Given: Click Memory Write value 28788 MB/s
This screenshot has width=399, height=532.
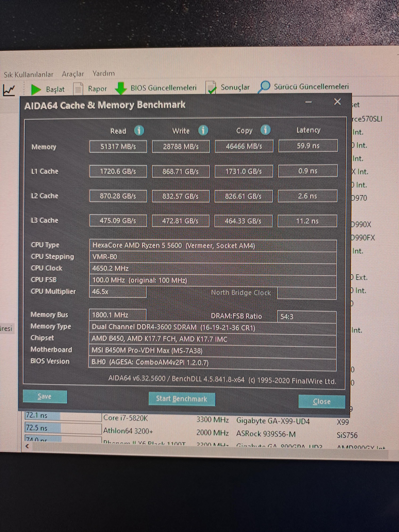Looking at the screenshot, I should pos(181,146).
